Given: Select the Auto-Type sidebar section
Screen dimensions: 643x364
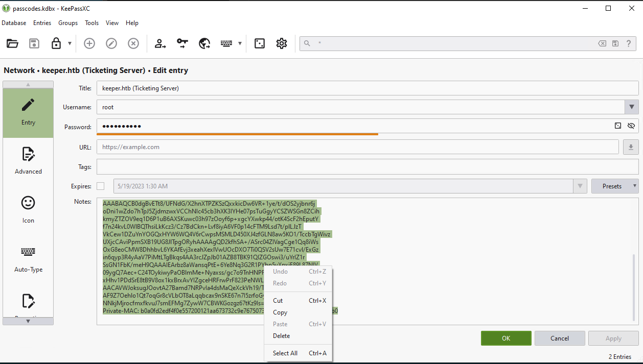Looking at the screenshot, I should coord(28,259).
